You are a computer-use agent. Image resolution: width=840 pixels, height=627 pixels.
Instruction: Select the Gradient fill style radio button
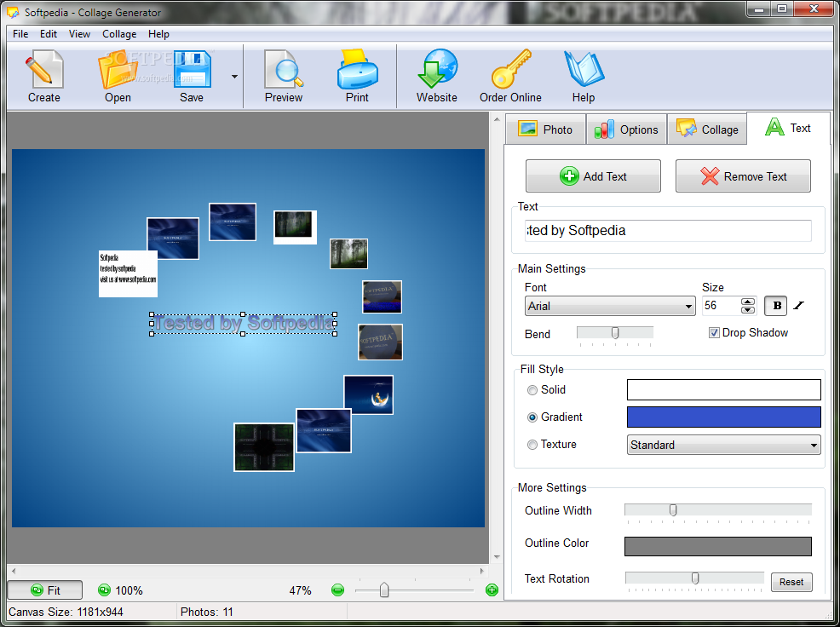click(532, 417)
